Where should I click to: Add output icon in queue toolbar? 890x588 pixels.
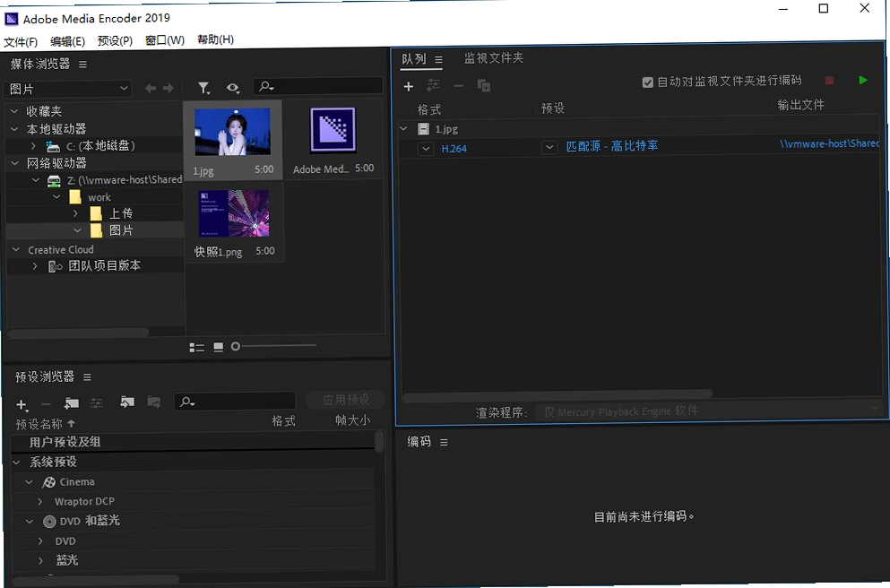(433, 85)
